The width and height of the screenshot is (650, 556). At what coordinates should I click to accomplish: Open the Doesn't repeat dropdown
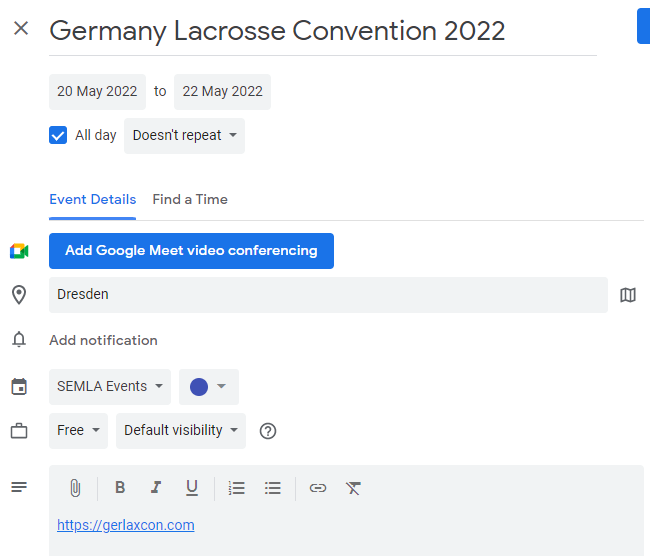coord(184,136)
